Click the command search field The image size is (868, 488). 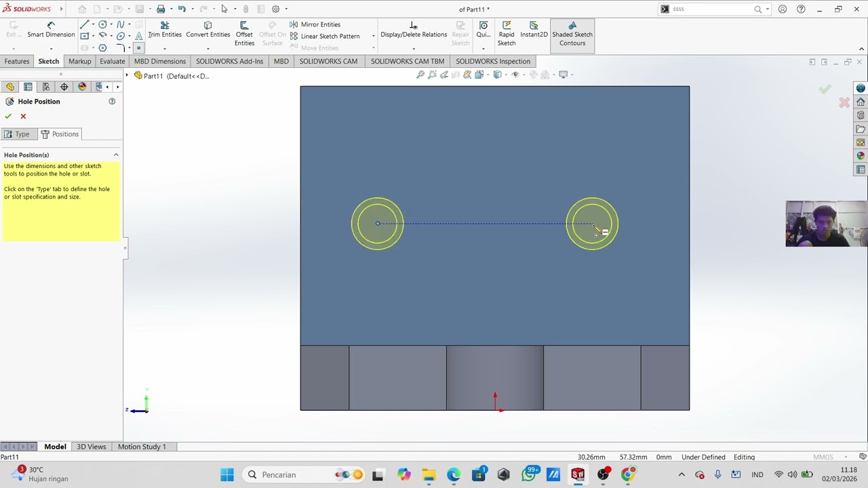(x=712, y=9)
